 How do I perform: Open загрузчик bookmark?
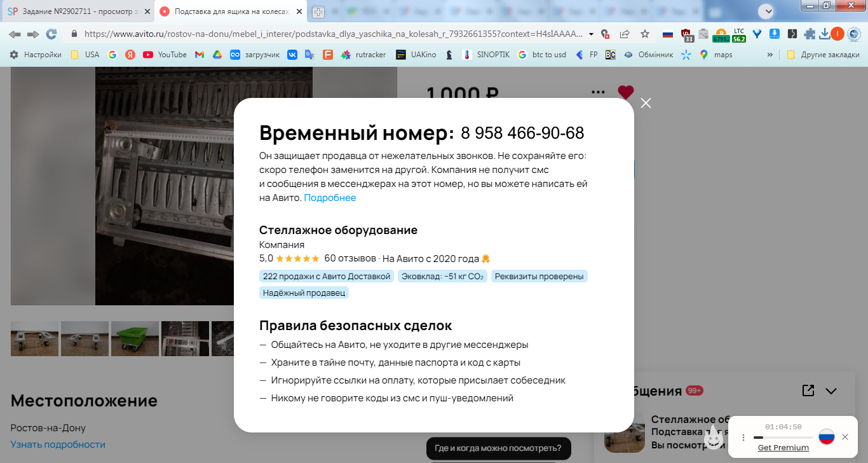[255, 55]
